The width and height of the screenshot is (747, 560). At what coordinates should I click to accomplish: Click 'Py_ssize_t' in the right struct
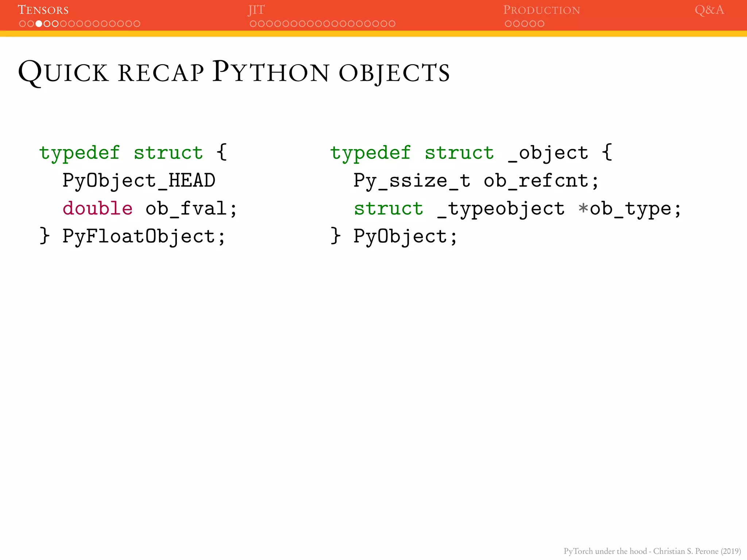pyautogui.click(x=412, y=181)
